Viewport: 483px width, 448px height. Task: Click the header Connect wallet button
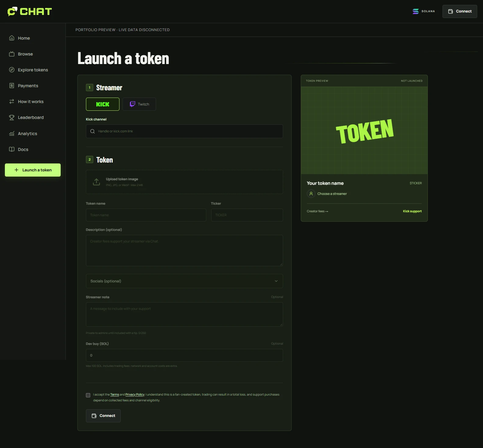(460, 11)
